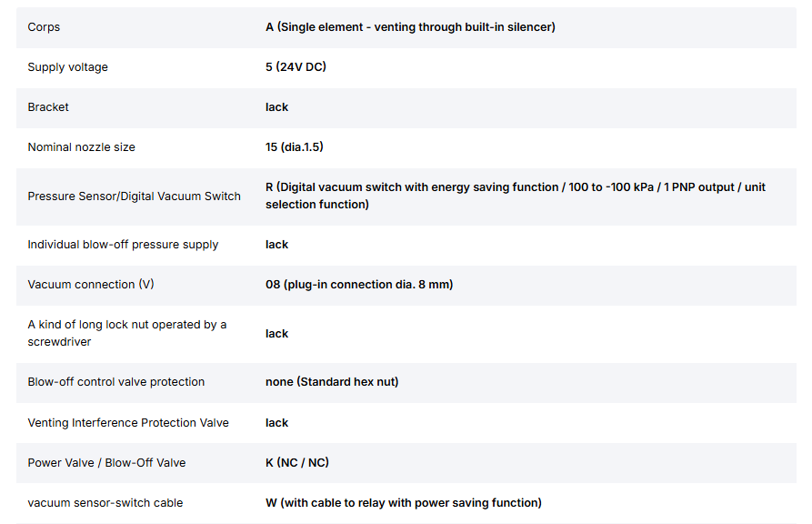Select the plug-in connection dia. 8 mm value
812x524 pixels.
tap(359, 285)
